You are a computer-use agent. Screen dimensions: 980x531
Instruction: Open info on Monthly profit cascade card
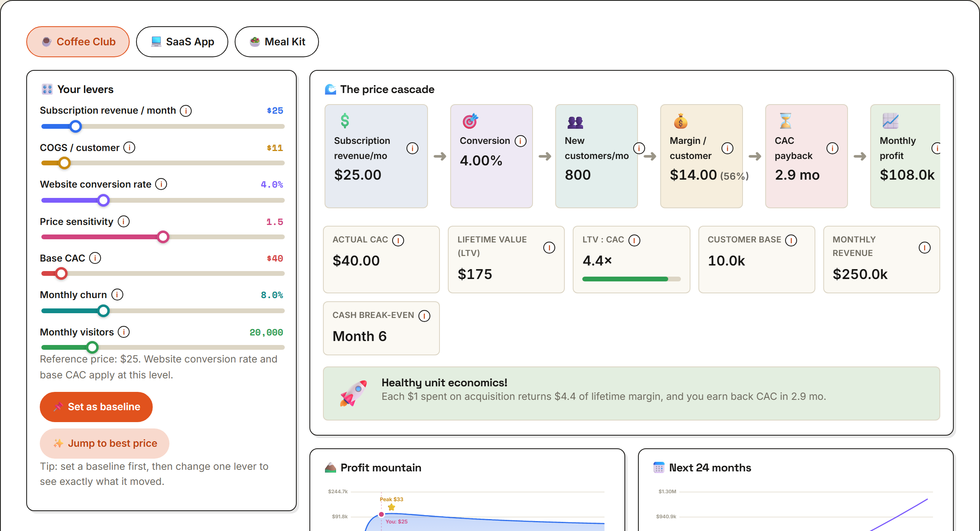tap(937, 149)
